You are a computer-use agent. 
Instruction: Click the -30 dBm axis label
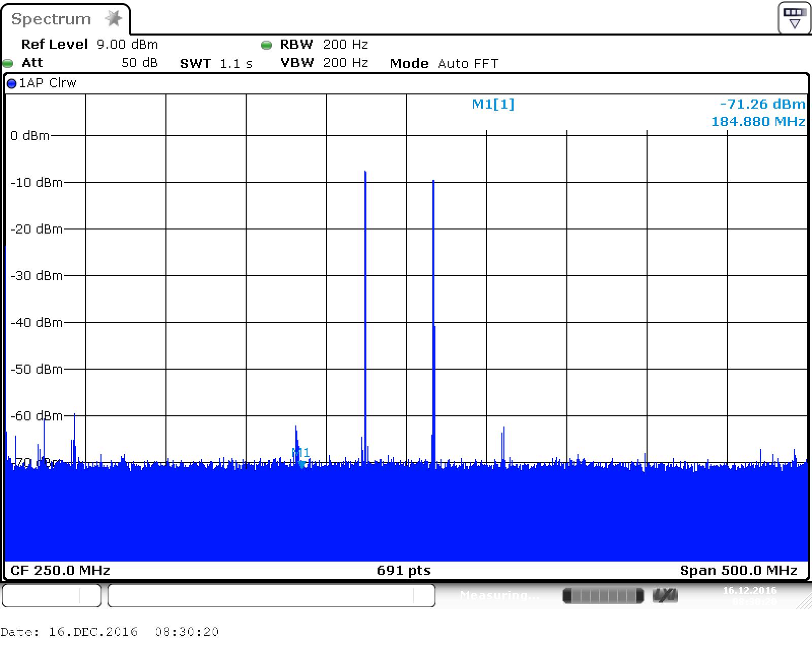tap(37, 276)
